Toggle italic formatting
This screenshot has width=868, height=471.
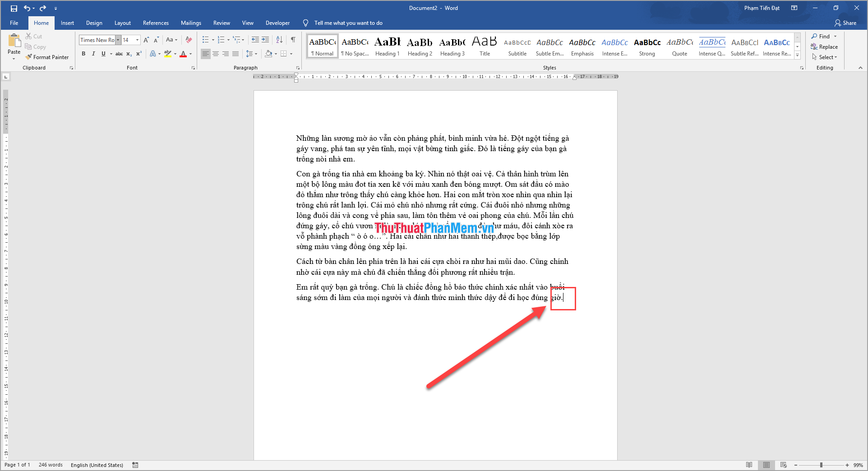tap(93, 54)
